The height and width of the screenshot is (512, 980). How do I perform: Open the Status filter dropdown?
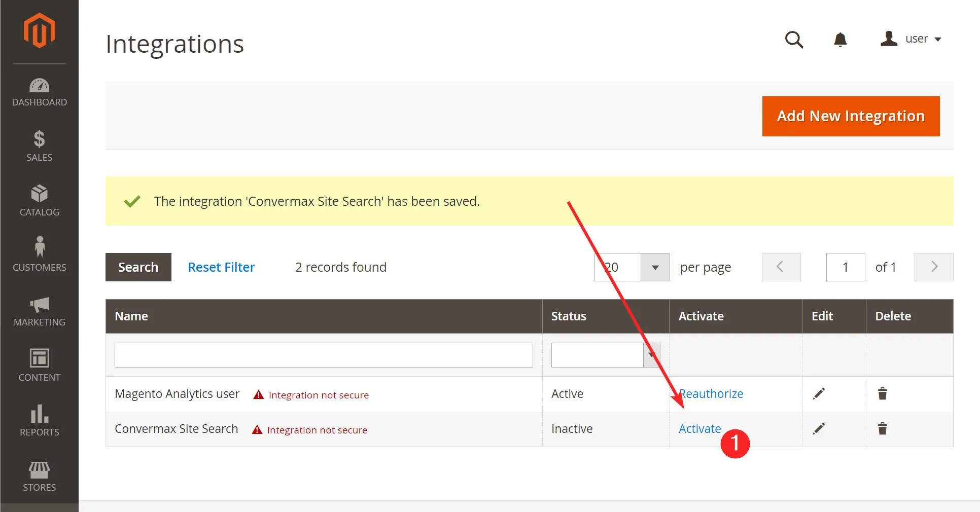click(x=651, y=355)
